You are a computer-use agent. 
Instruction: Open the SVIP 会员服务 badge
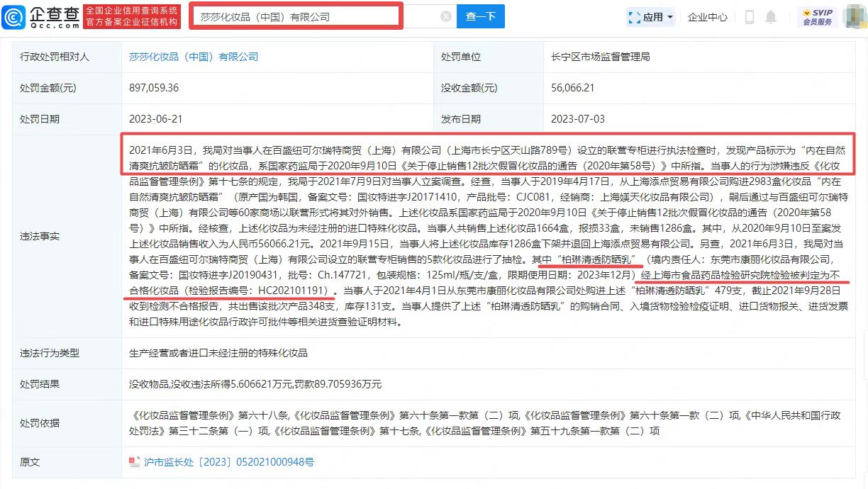817,16
